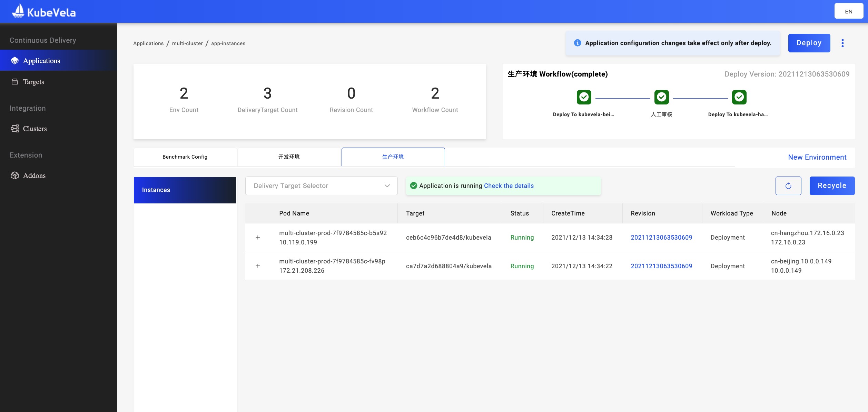
Task: Click the KubeVela sailboat logo
Action: (18, 11)
